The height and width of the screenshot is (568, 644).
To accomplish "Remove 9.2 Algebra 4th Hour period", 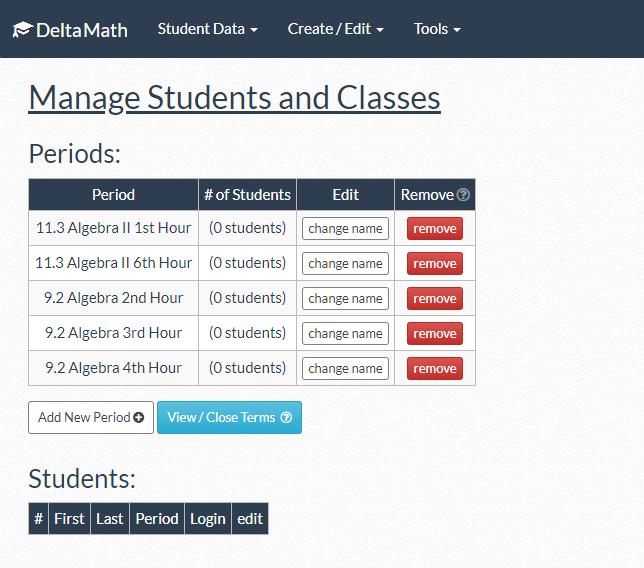I will pyautogui.click(x=435, y=369).
